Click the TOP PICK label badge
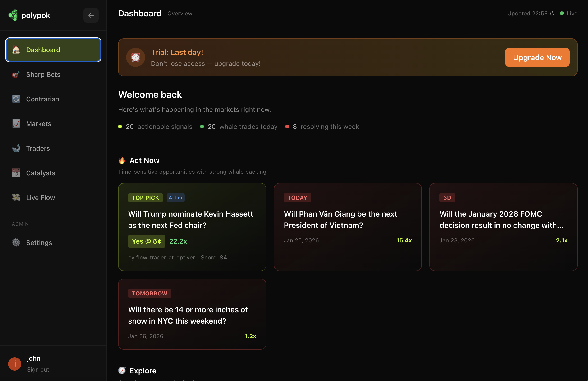Viewport: 588px width, 381px height. click(x=145, y=198)
